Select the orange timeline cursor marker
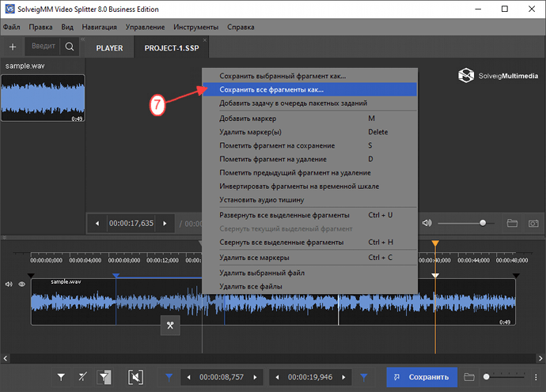Viewport: 546px width, 392px height. (435, 243)
